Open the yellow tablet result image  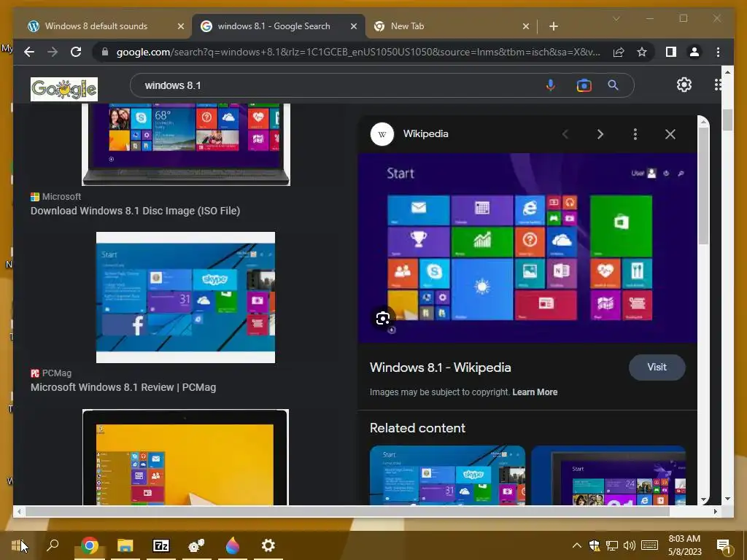185,457
